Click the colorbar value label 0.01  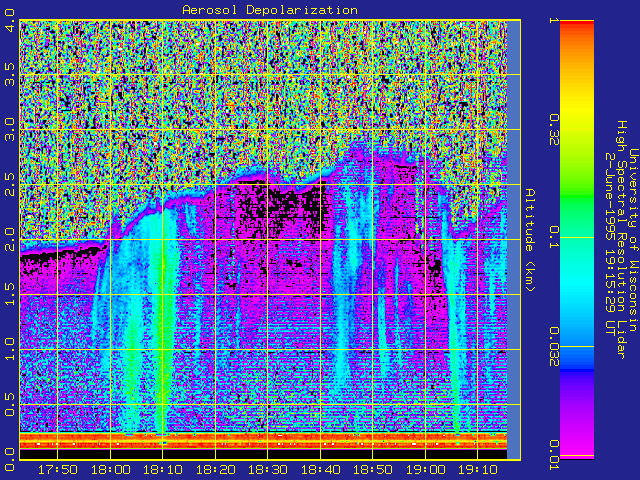pyautogui.click(x=553, y=455)
